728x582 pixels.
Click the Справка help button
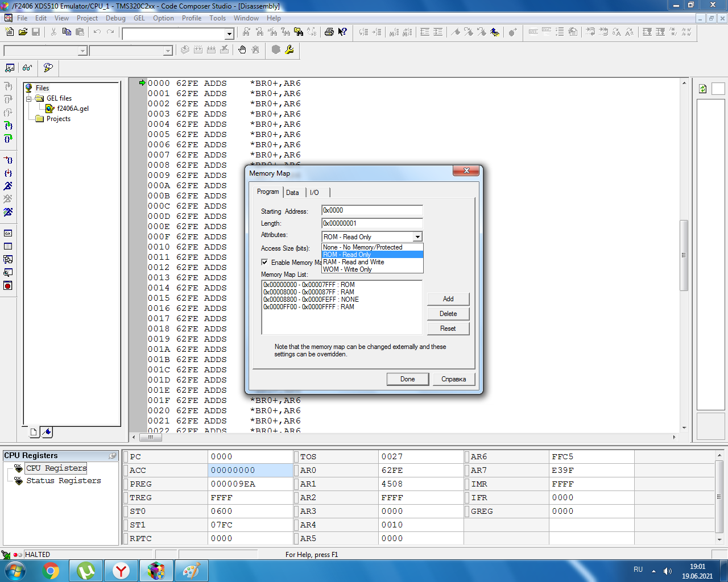pyautogui.click(x=454, y=379)
